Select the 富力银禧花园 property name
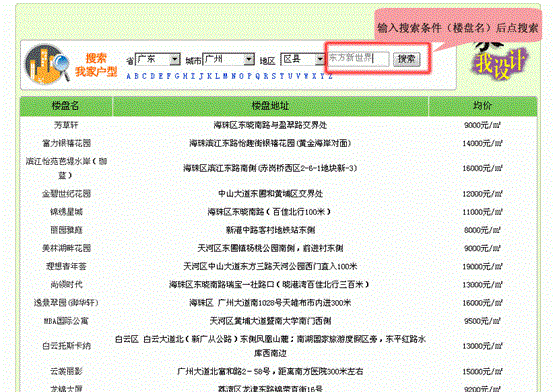The height and width of the screenshot is (392, 555). click(x=66, y=143)
